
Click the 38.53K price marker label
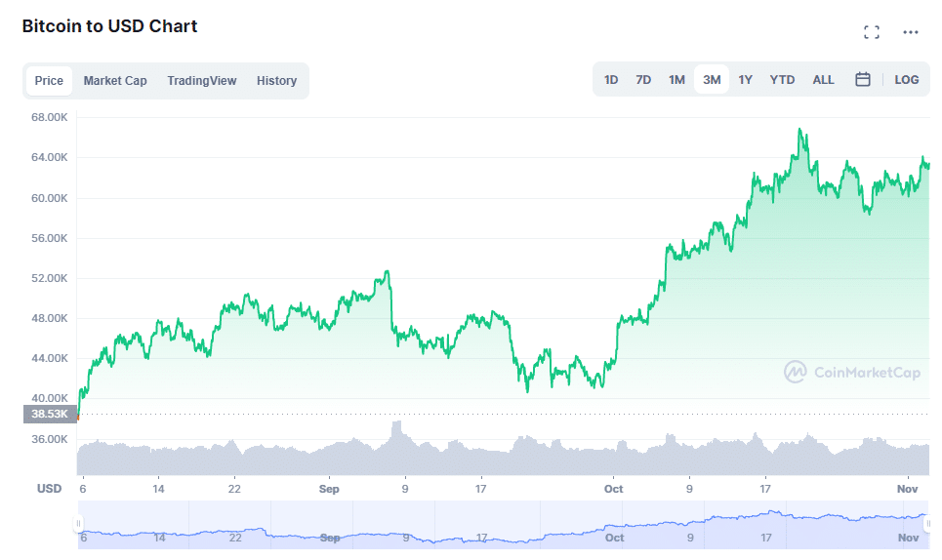click(49, 415)
